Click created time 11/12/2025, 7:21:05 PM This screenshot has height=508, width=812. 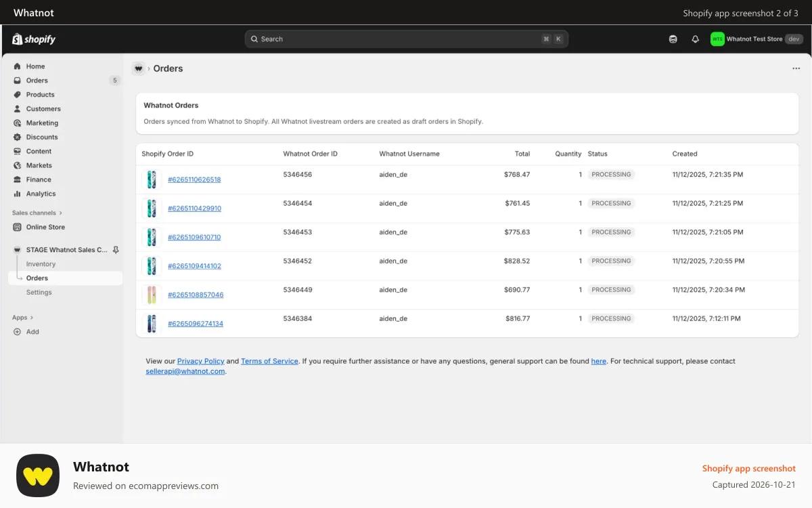(x=708, y=232)
